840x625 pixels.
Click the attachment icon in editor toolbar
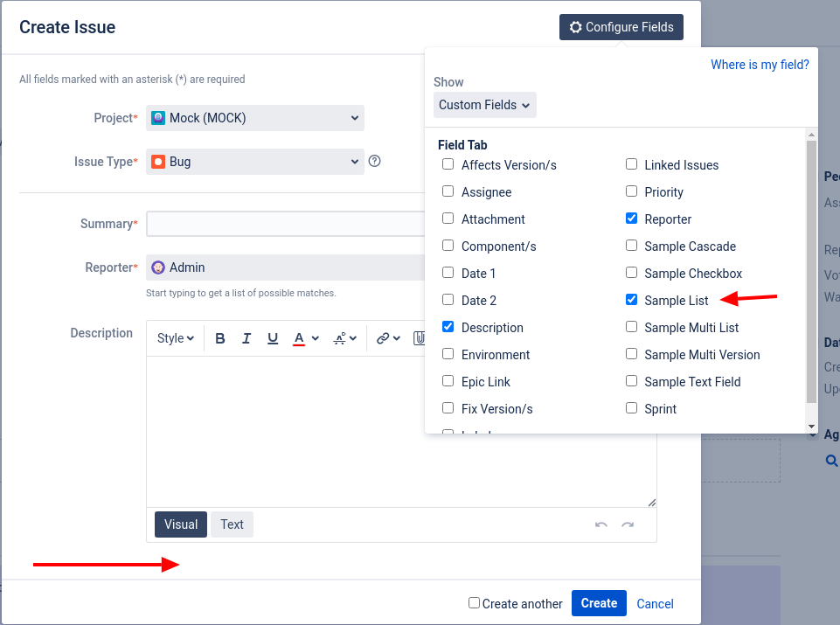(420, 338)
